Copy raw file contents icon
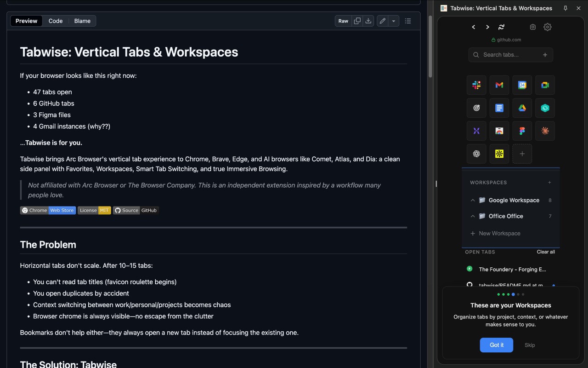Screen dimensions: 588x368 click(357, 21)
